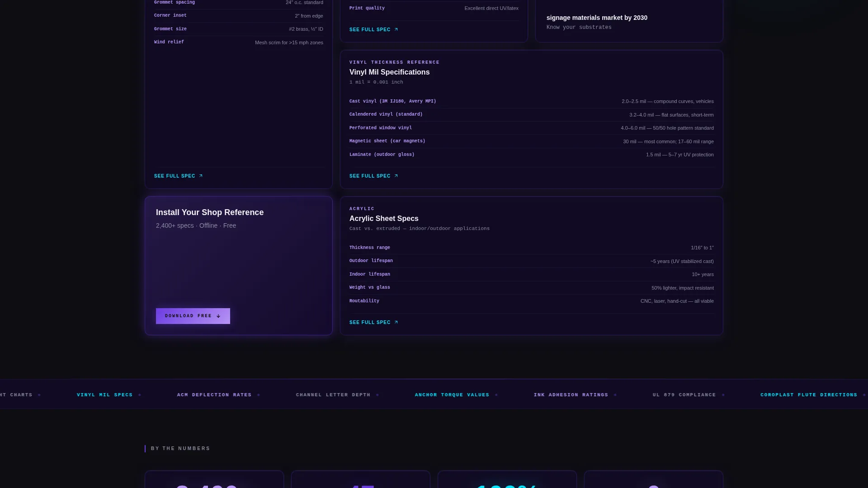868x488 pixels.
Task: Select Vinyl Mil Specs in the ticker
Action: [105, 395]
